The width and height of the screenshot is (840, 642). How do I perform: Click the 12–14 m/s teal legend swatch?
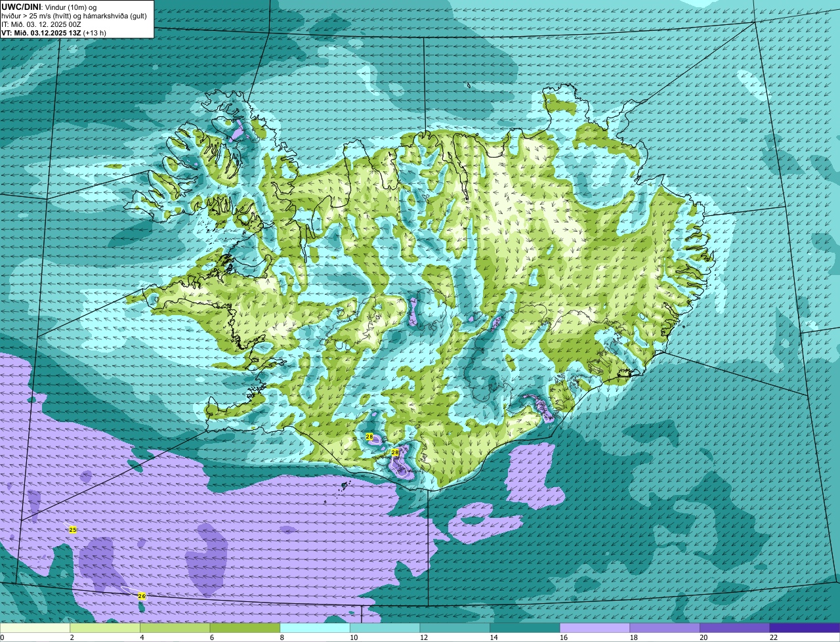click(x=455, y=628)
